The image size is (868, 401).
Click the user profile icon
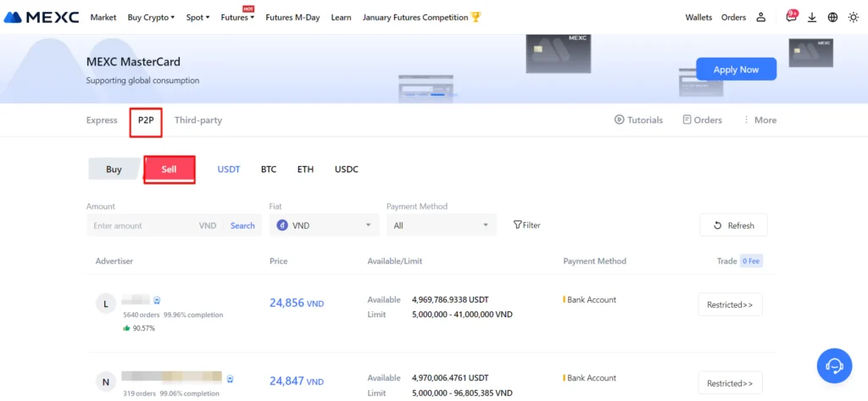761,17
